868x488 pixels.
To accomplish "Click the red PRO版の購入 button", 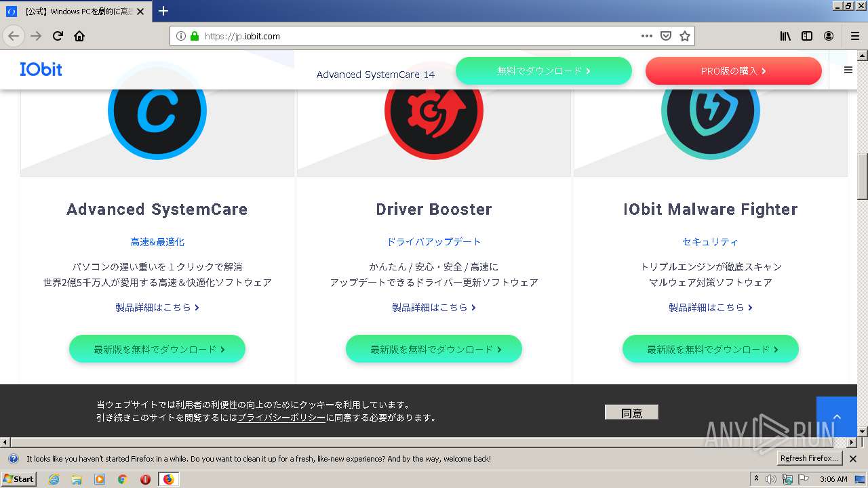I will point(734,70).
